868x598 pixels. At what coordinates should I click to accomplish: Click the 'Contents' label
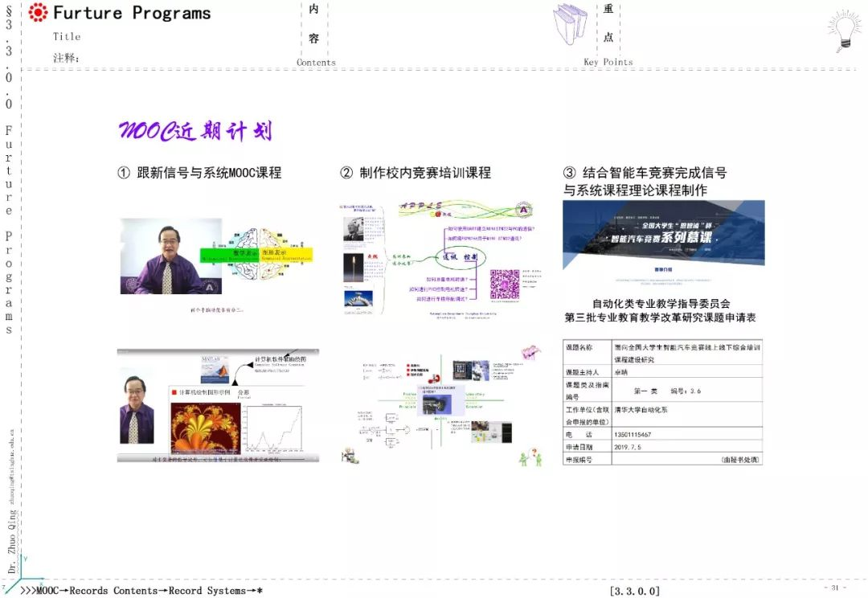click(x=316, y=63)
